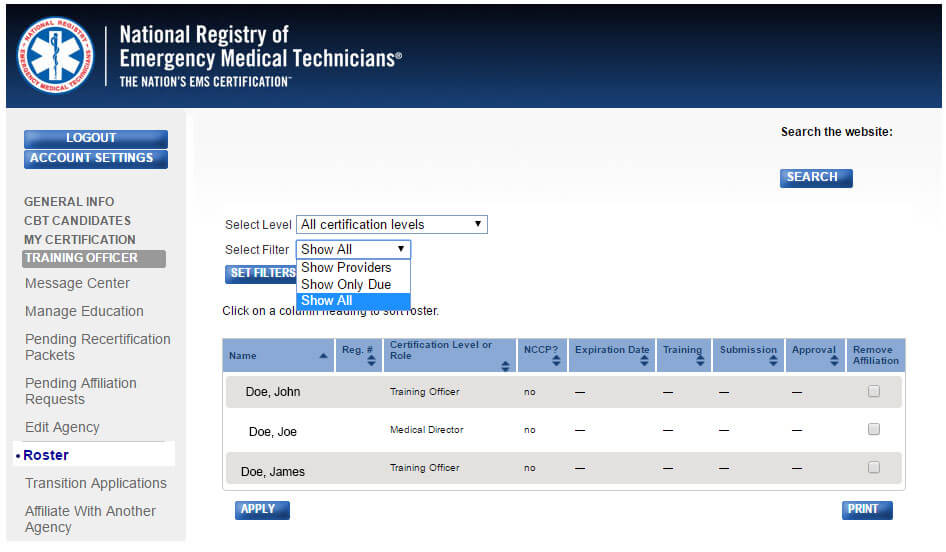Click SET FILTERS button
This screenshot has height=552, width=946.
[x=261, y=273]
